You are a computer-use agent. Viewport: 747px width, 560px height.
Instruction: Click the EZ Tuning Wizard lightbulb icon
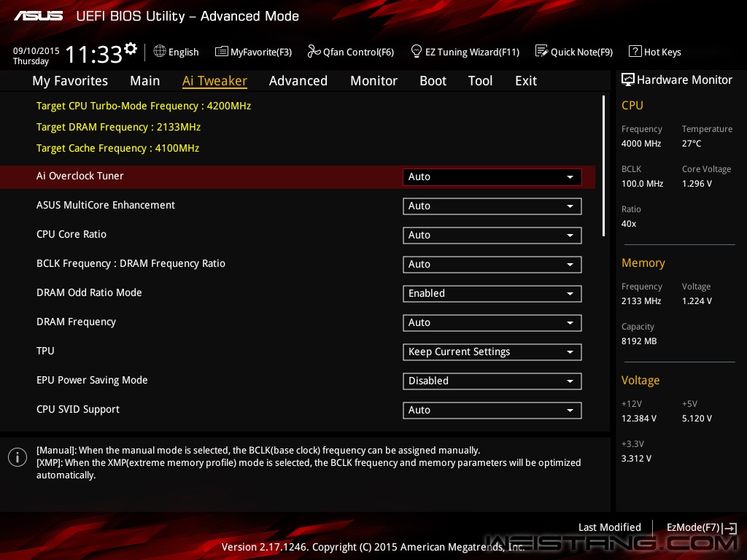pyautogui.click(x=417, y=51)
